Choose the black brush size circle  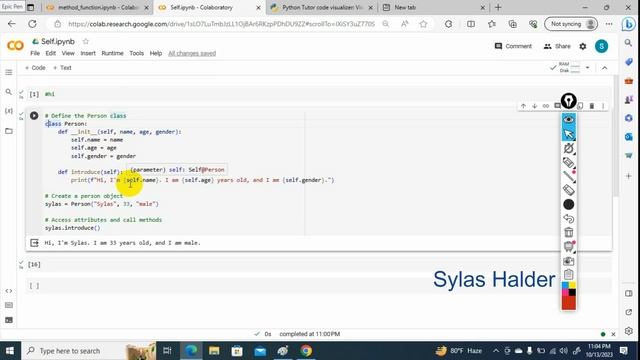tap(569, 204)
